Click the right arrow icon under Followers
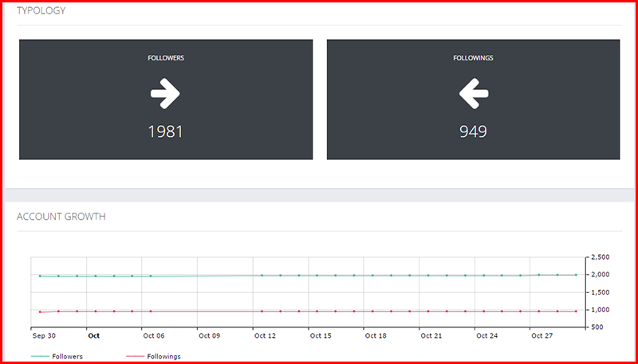This screenshot has width=638, height=364. (x=165, y=94)
